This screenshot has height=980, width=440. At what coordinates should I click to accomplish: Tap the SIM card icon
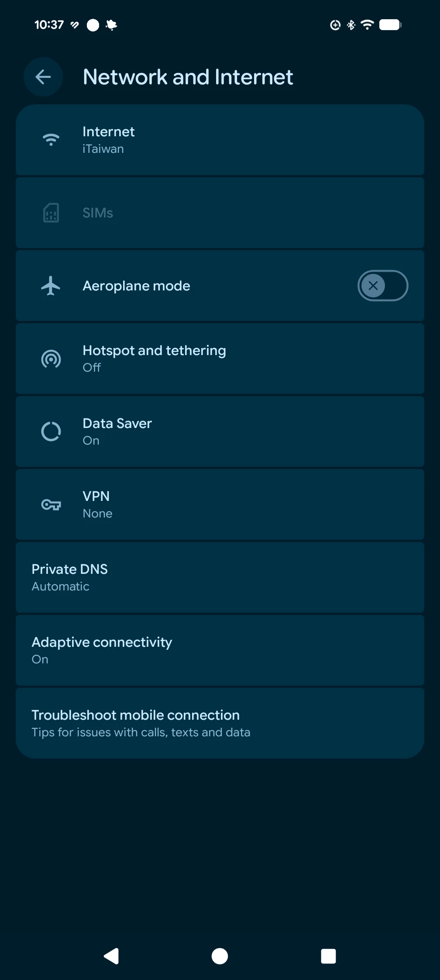(x=51, y=213)
